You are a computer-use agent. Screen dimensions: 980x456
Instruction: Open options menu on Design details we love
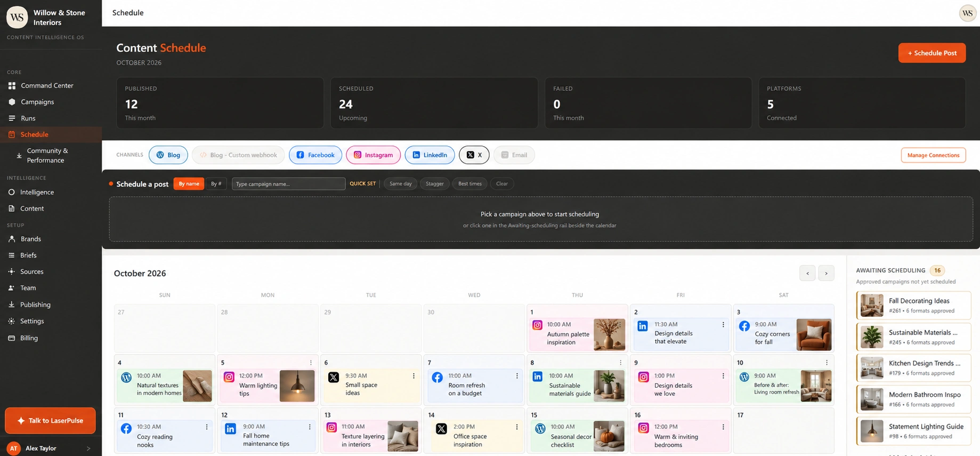(723, 376)
